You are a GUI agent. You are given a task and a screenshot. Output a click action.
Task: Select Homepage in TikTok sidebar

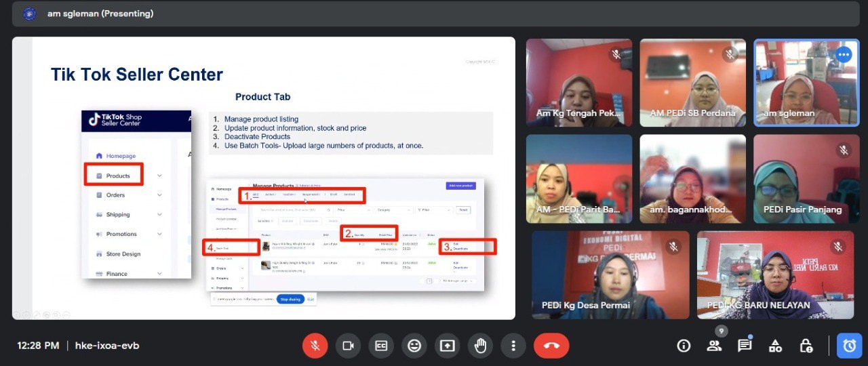click(x=121, y=156)
